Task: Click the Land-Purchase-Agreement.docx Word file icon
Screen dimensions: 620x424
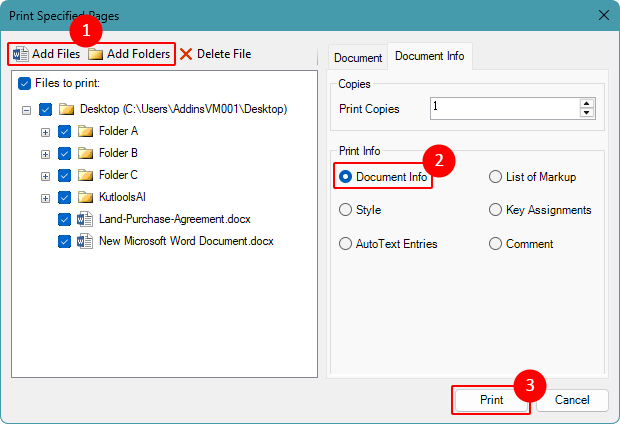Action: [x=85, y=219]
